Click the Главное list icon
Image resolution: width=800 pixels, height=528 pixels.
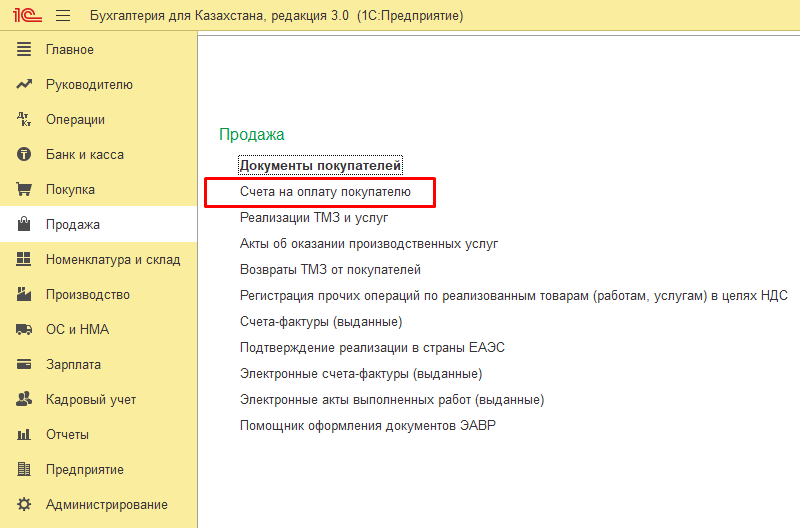(25, 50)
